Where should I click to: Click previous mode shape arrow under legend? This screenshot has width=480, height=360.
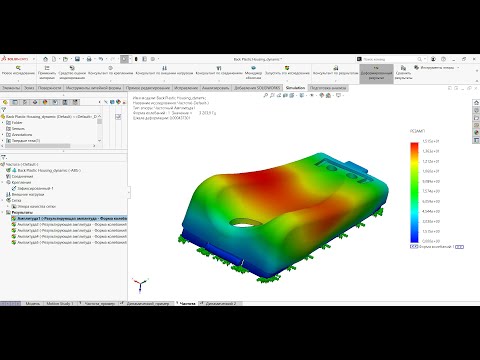click(414, 247)
